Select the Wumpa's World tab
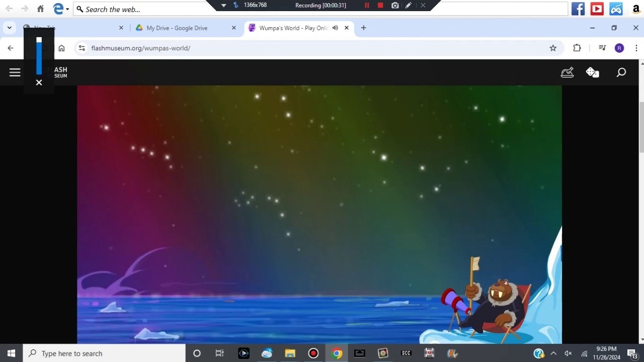 (x=299, y=28)
